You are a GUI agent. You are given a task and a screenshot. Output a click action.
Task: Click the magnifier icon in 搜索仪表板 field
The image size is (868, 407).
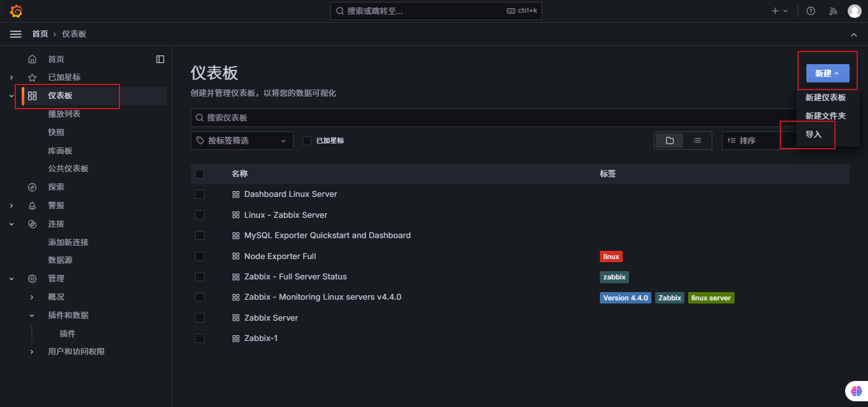pos(200,118)
